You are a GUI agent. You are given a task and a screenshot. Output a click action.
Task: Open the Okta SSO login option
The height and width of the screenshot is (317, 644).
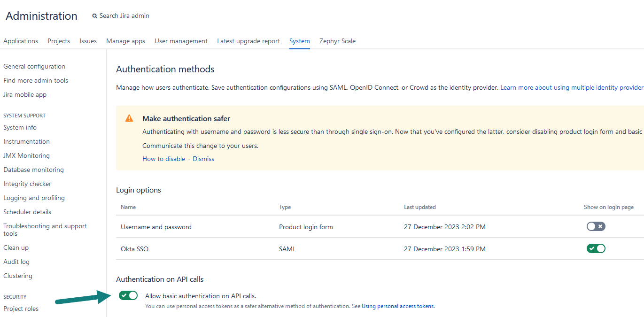coord(134,249)
